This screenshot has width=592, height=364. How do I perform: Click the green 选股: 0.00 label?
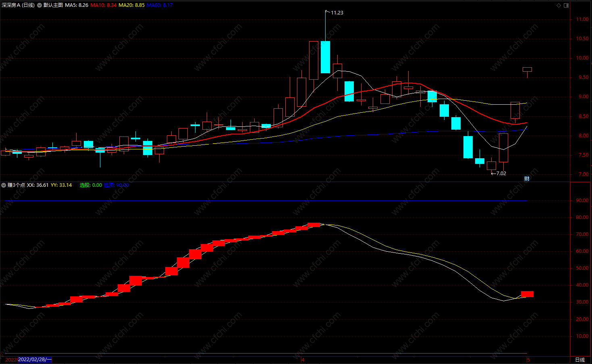[x=91, y=185]
